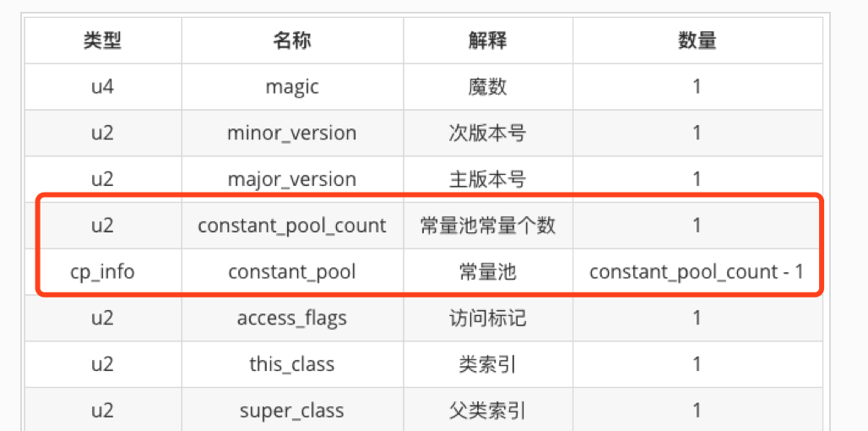
Task: Select the 'cp_info' type cell
Action: pyautogui.click(x=102, y=272)
